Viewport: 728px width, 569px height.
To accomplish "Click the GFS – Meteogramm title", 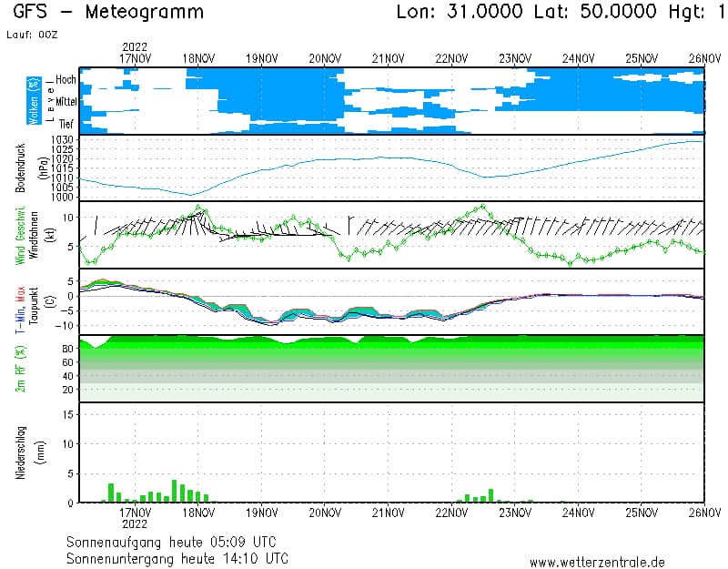I will pyautogui.click(x=108, y=12).
